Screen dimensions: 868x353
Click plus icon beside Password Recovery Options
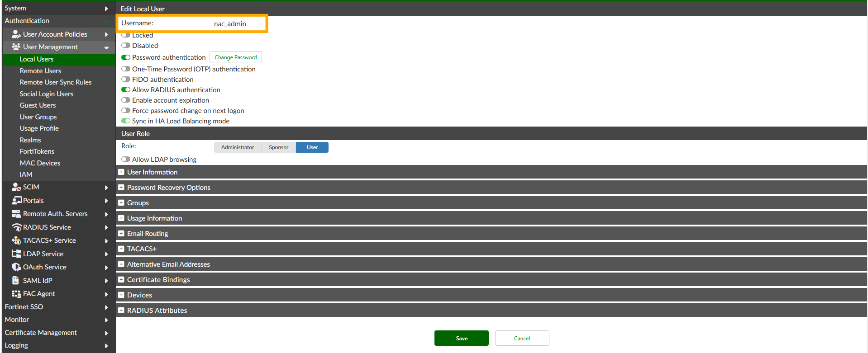point(121,188)
